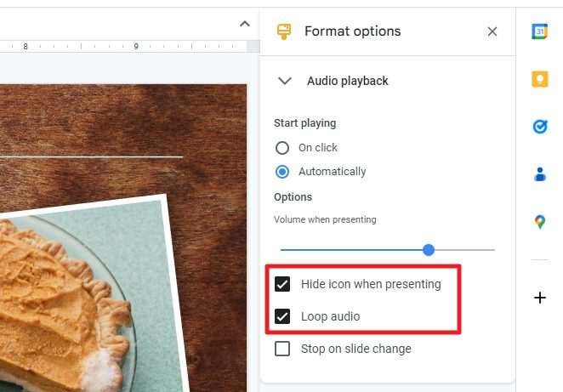Hide the menus with up chevron
This screenshot has width=563, height=392.
pos(245,24)
